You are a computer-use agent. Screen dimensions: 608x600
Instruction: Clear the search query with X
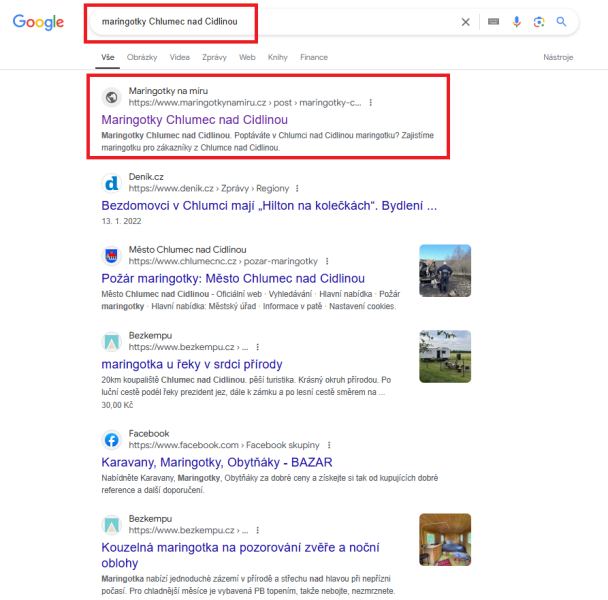coord(465,22)
